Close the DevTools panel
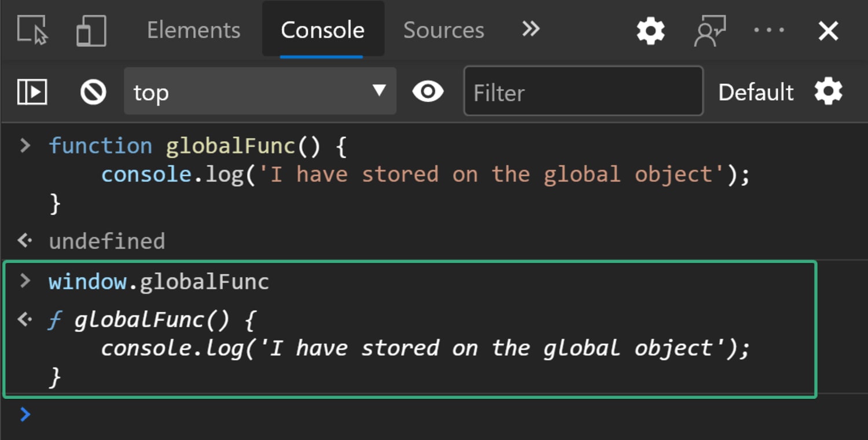Image resolution: width=868 pixels, height=440 pixels. (x=828, y=31)
